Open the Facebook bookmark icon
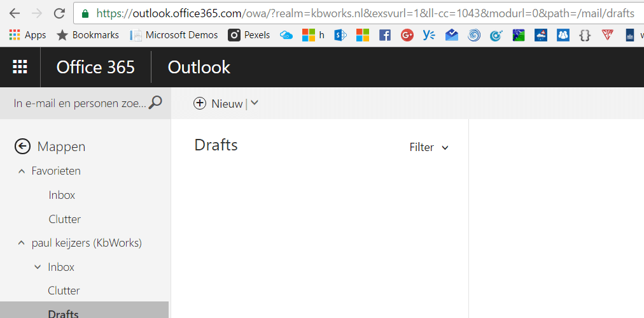Image resolution: width=644 pixels, height=318 pixels. click(385, 36)
